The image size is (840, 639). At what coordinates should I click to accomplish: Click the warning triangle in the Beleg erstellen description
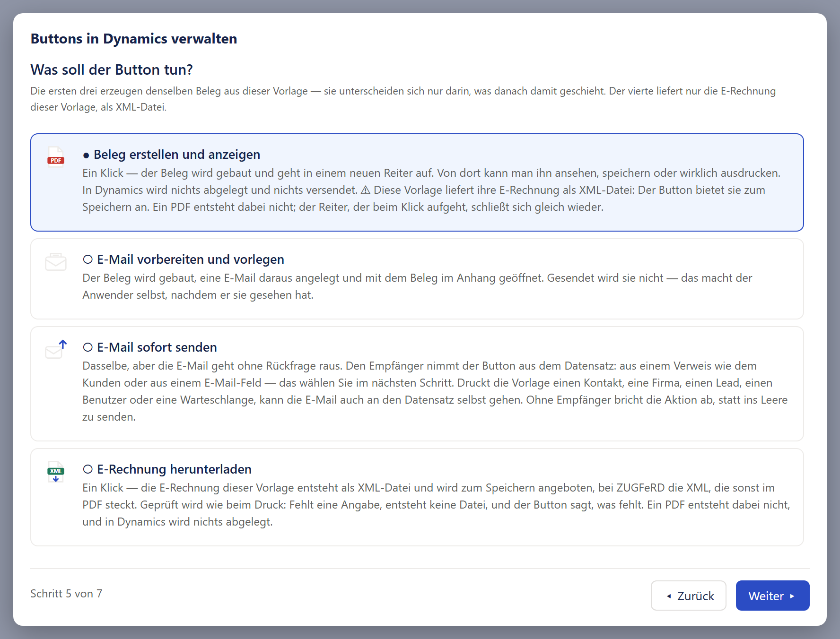coord(365,190)
